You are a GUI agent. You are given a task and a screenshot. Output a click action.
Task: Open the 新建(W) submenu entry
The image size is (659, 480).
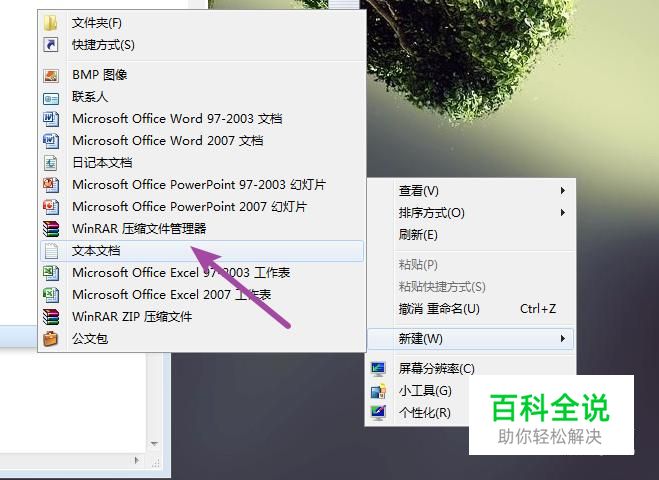(x=470, y=339)
